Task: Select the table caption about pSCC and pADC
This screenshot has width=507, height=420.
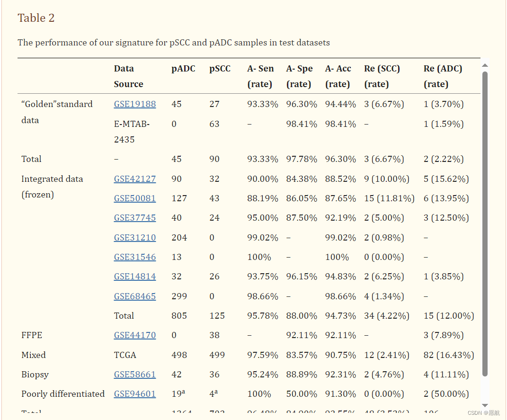Action: 174,43
